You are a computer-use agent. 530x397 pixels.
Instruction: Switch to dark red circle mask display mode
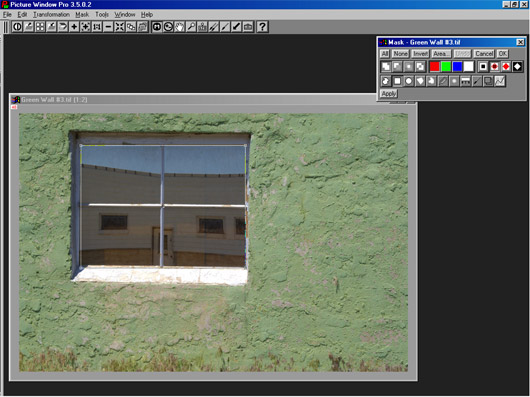coord(495,67)
